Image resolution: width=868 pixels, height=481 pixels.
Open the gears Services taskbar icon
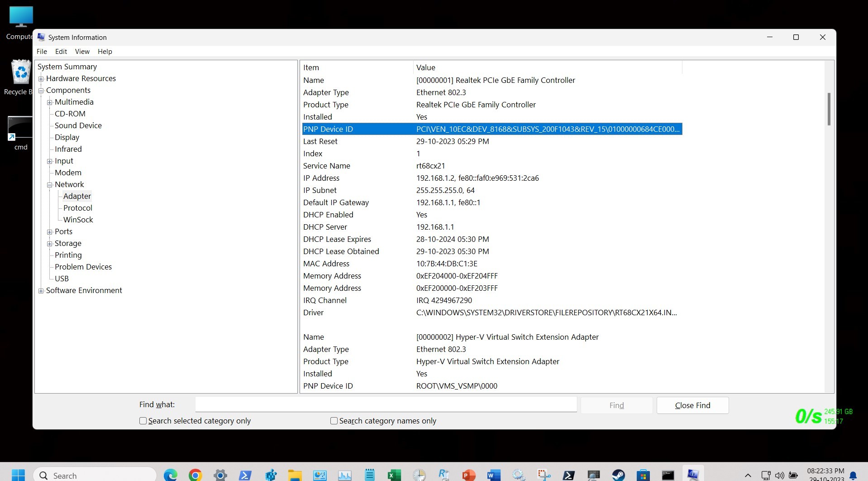tap(519, 475)
